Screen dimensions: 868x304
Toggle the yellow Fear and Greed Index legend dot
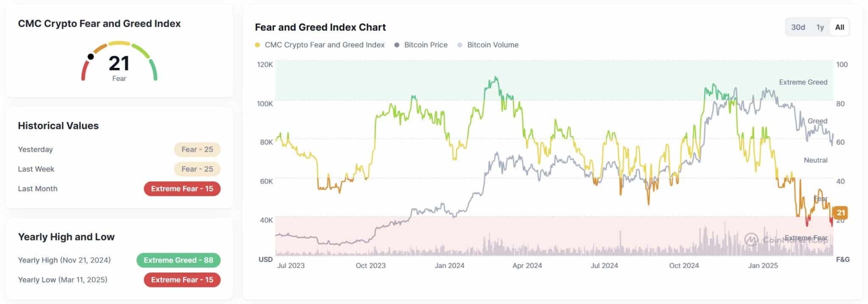(x=257, y=45)
